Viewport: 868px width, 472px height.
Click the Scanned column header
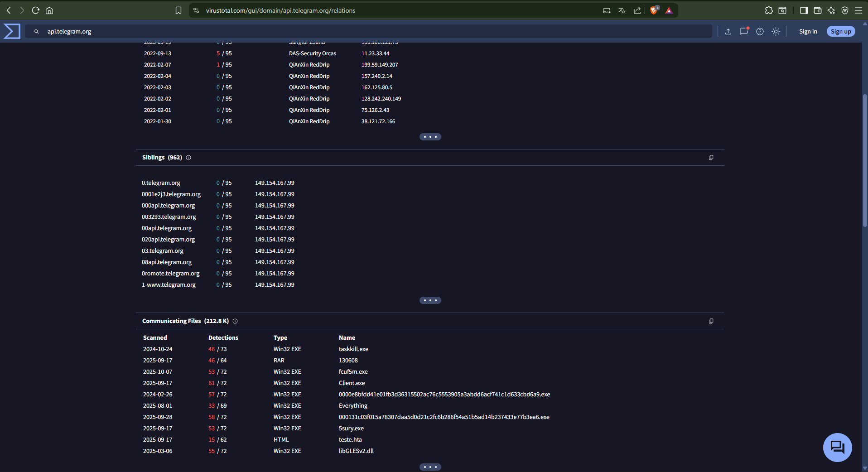pyautogui.click(x=155, y=338)
